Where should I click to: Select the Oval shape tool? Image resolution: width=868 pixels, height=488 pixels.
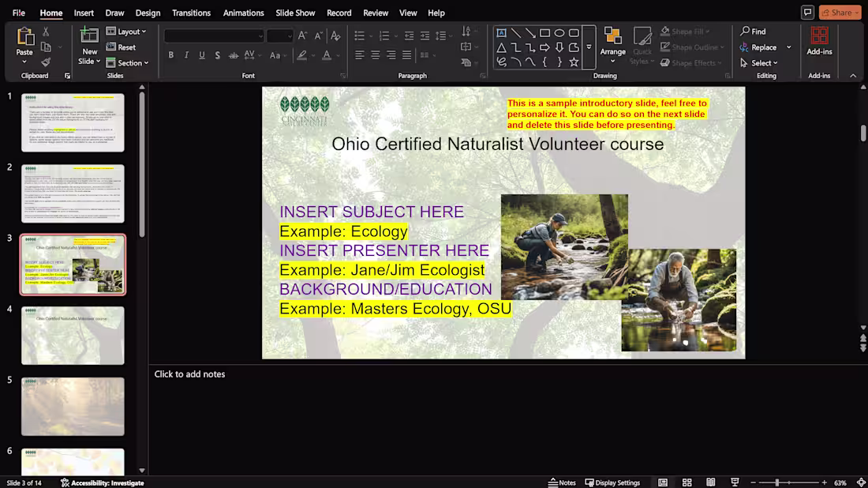point(559,33)
